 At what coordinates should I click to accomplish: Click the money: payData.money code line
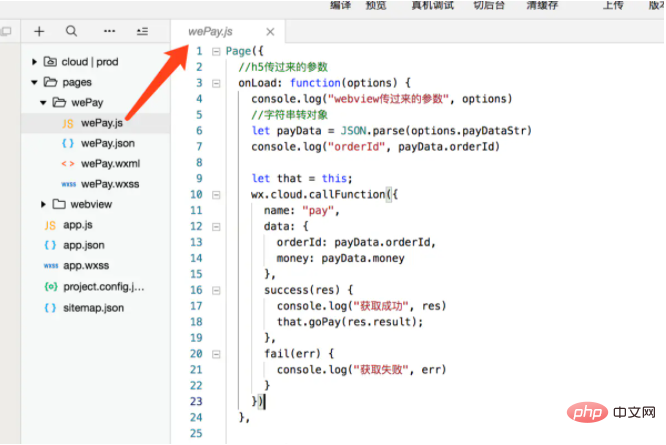pos(341,258)
